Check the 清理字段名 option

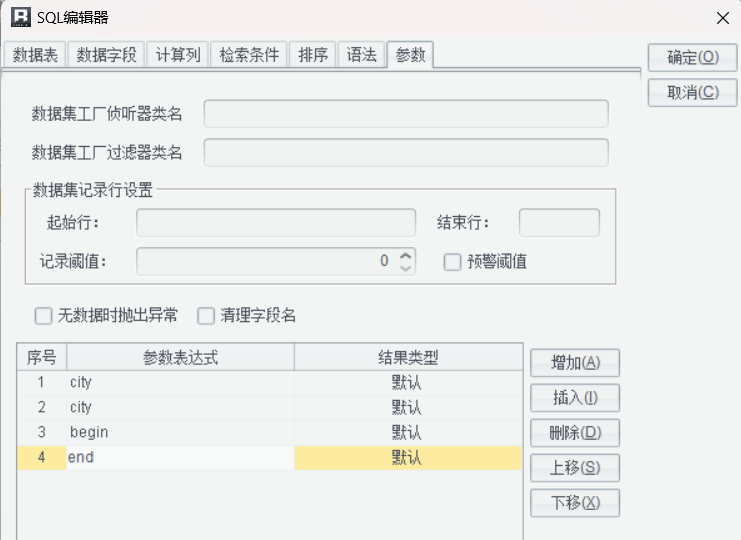206,316
